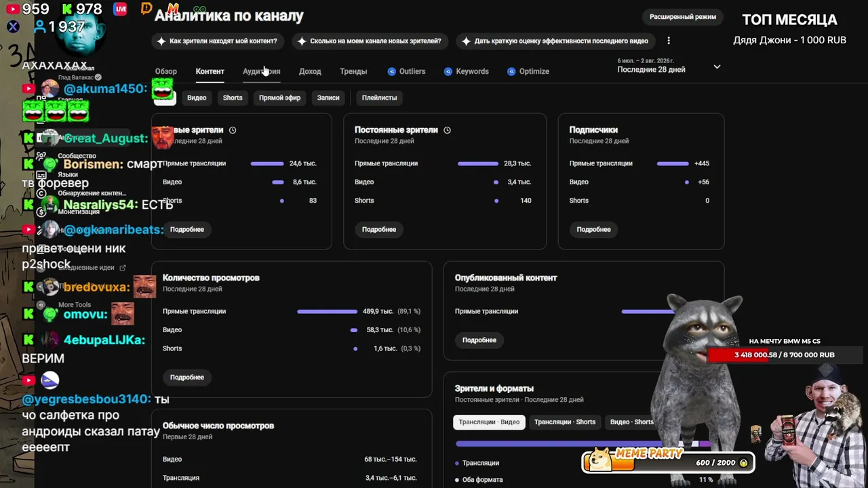Screen dimensions: 868x488
Task: Filter content by the Видео chip
Action: pos(197,98)
